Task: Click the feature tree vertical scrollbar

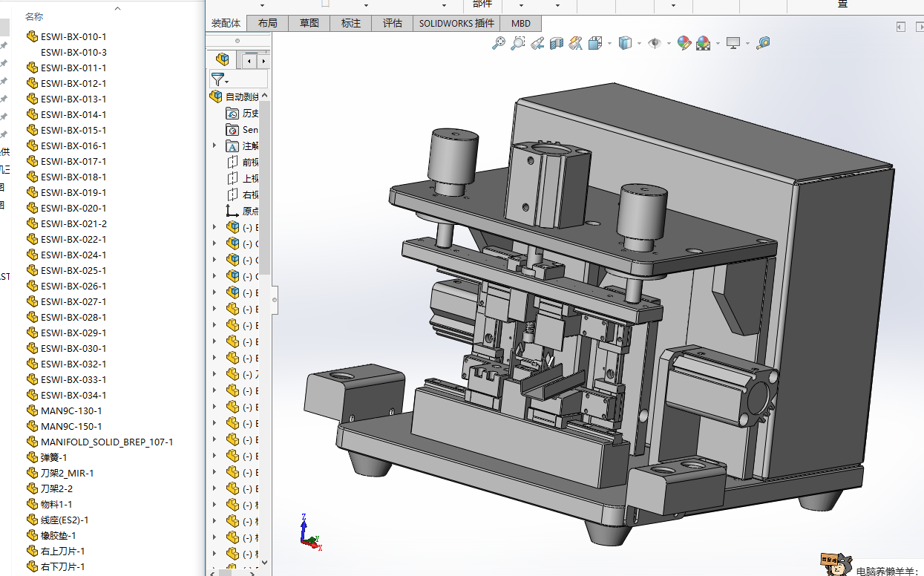Action: (265, 186)
